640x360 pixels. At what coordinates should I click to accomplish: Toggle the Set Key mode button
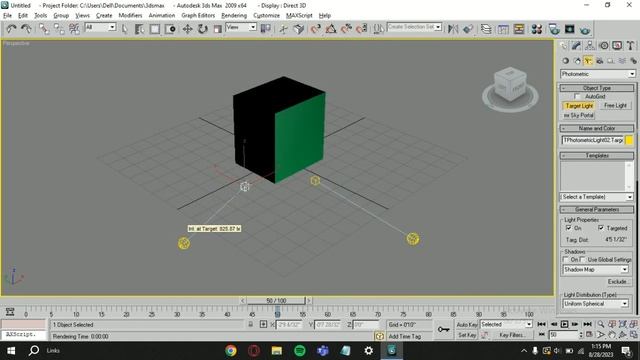click(467, 335)
